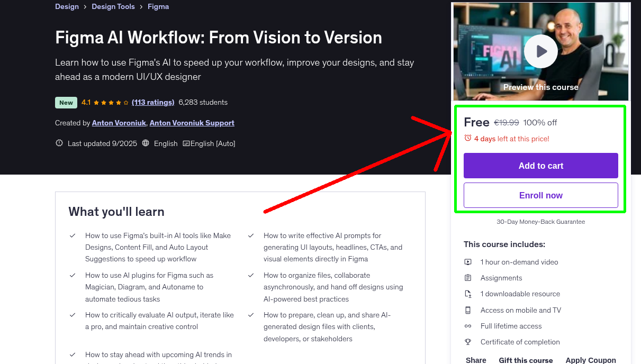Click the crossed-out €19.99 price
641x364 pixels.
pos(507,123)
